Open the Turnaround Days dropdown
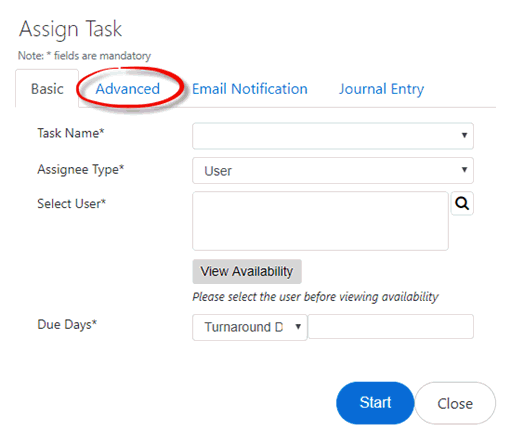Viewport: 511px width, 443px height. click(249, 327)
